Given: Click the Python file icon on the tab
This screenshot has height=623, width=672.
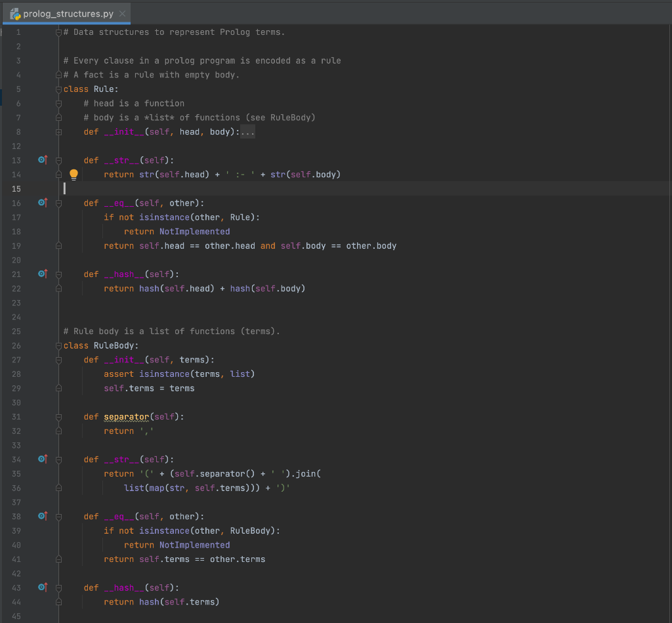Looking at the screenshot, I should pos(16,14).
